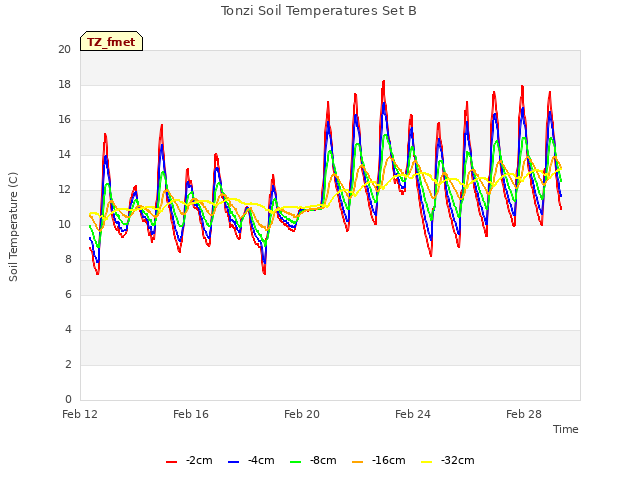Click the 2 y-axis tick label

[x=68, y=364]
